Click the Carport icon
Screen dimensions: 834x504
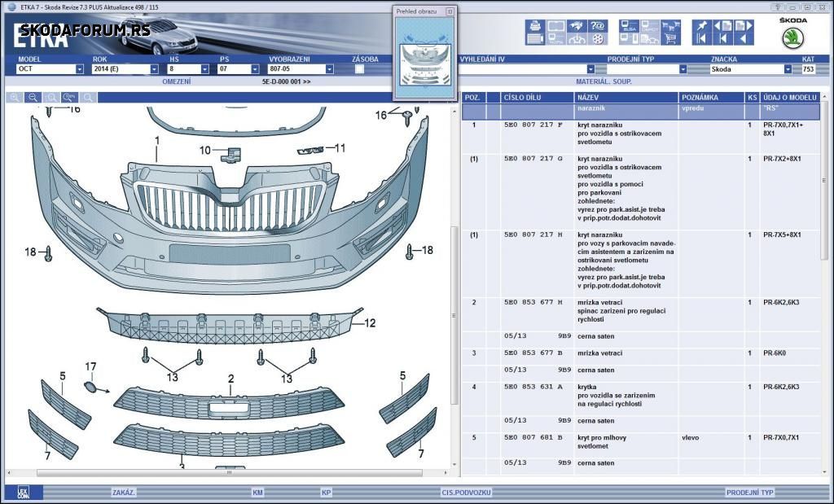[x=650, y=25]
